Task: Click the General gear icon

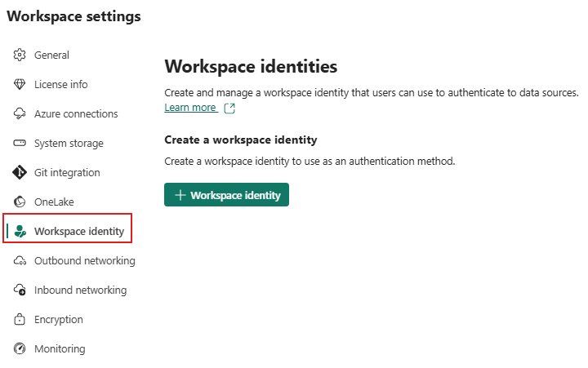Action: pos(20,55)
